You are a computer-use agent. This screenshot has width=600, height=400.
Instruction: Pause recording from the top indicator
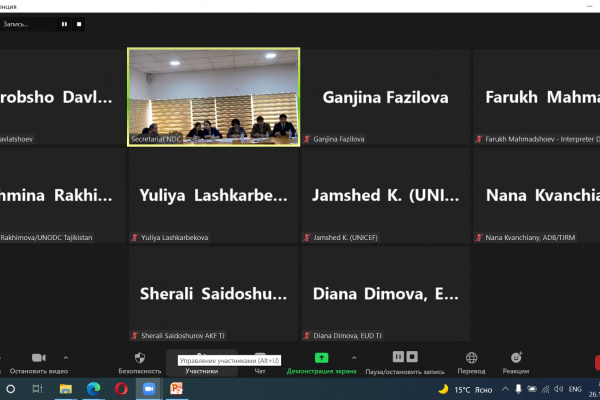pyautogui.click(x=65, y=23)
